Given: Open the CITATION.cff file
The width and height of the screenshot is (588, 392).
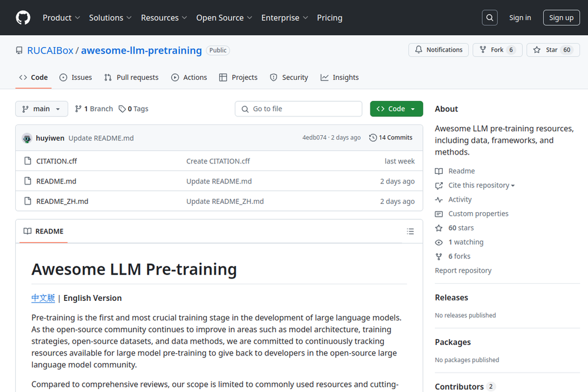Looking at the screenshot, I should click(x=56, y=161).
